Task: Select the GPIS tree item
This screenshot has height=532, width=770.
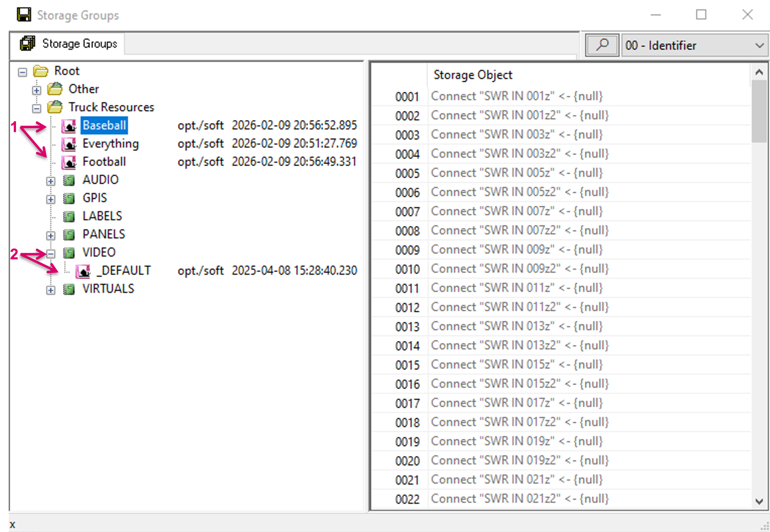Action: coord(95,198)
